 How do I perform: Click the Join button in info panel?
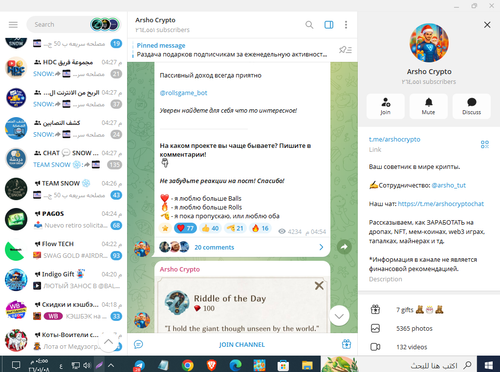click(x=386, y=106)
